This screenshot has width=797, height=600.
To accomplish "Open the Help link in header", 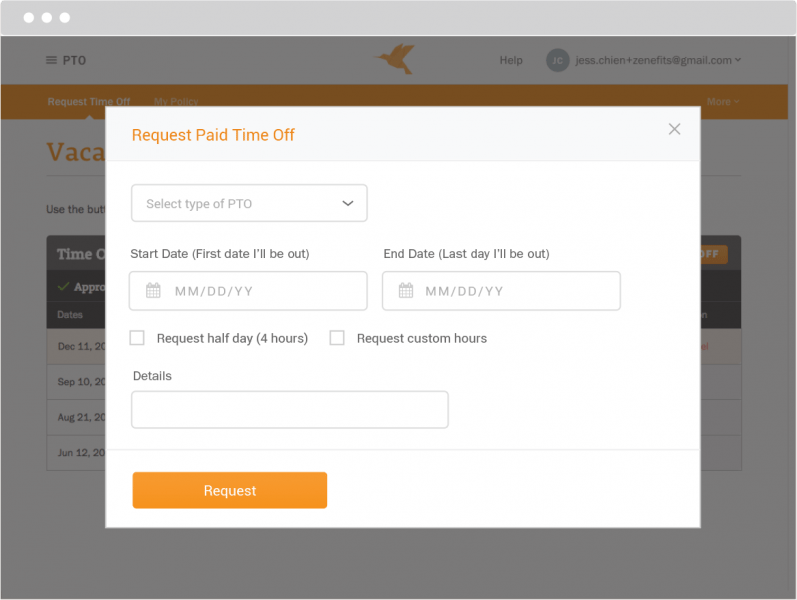I will (511, 61).
